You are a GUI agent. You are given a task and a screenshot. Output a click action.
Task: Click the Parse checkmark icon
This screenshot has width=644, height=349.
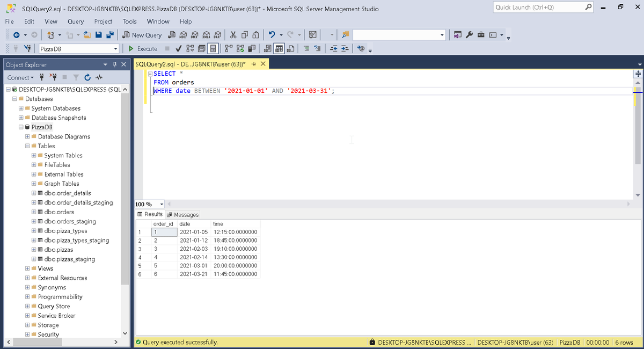click(x=178, y=49)
